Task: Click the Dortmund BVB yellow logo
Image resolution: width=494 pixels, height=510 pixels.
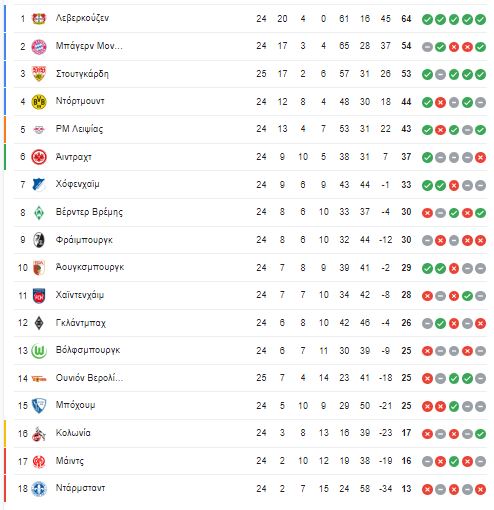Action: point(39,102)
